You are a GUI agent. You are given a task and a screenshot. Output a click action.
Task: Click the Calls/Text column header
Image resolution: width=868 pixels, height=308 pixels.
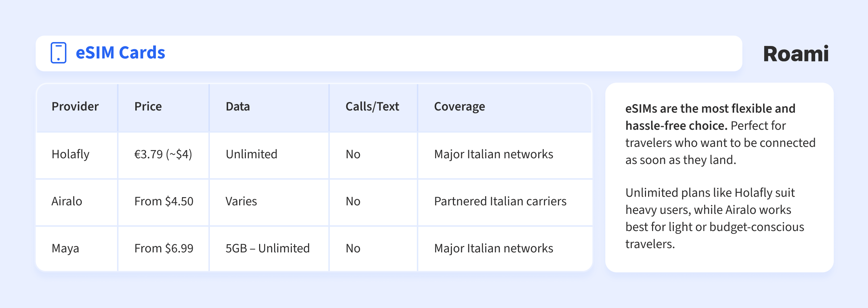(372, 107)
